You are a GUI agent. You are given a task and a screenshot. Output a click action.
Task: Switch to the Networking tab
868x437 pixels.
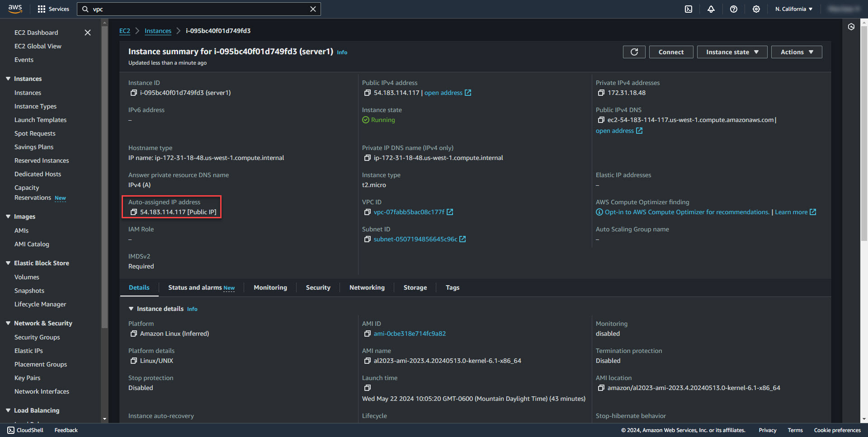point(367,287)
